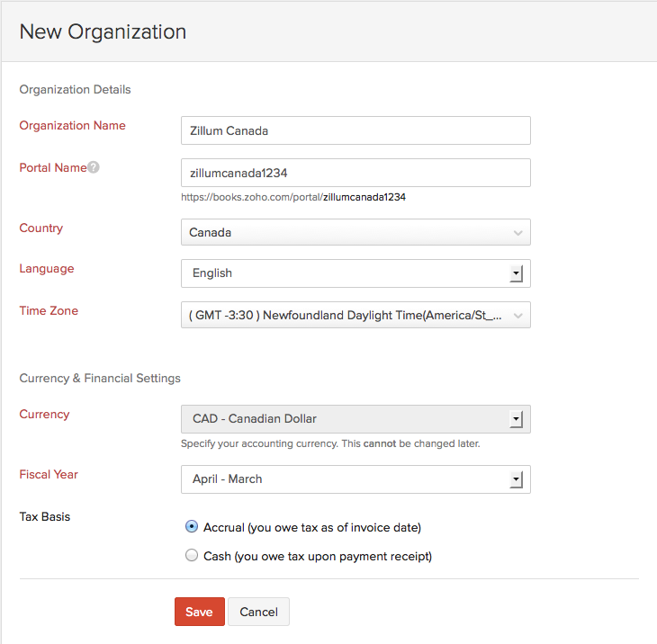This screenshot has width=657, height=644.
Task: Choose the Cash tax basis radio button
Action: tap(191, 556)
